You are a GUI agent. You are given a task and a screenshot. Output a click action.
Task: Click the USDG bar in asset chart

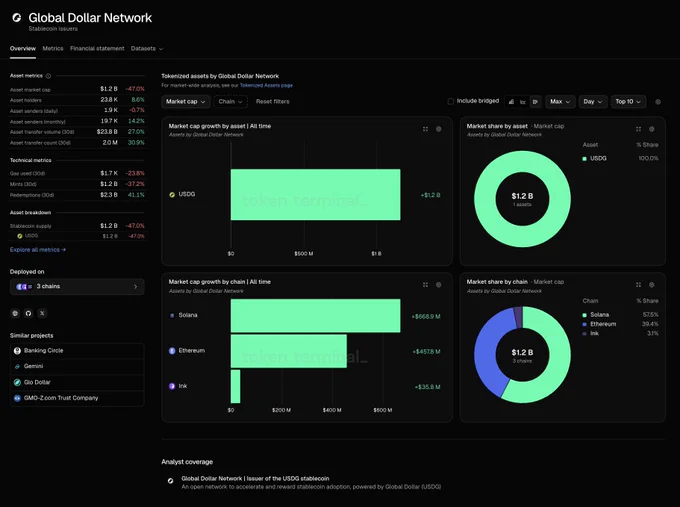tap(315, 194)
